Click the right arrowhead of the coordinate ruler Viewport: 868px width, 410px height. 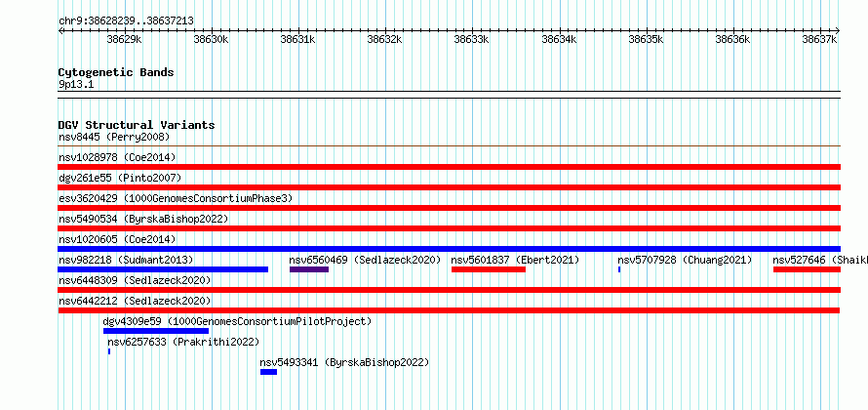pyautogui.click(x=838, y=30)
